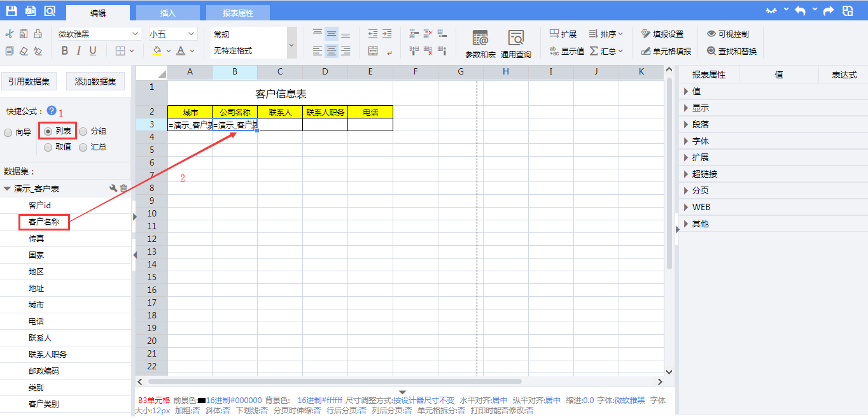Delete dataset using the trash icon
868x419 pixels.
point(123,188)
